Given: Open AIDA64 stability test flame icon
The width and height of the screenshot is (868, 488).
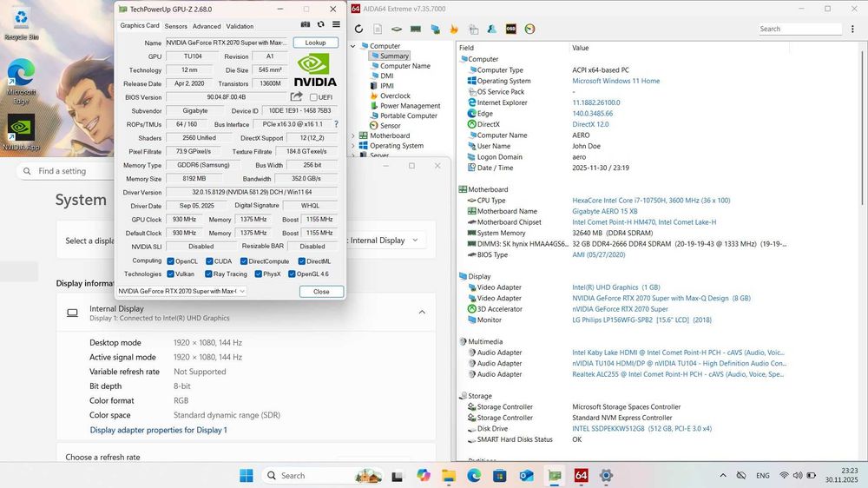Looking at the screenshot, I should tap(454, 29).
